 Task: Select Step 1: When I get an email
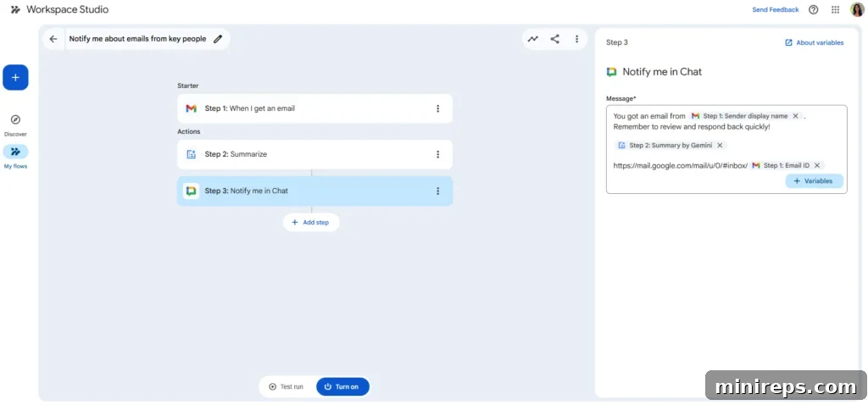pyautogui.click(x=315, y=108)
